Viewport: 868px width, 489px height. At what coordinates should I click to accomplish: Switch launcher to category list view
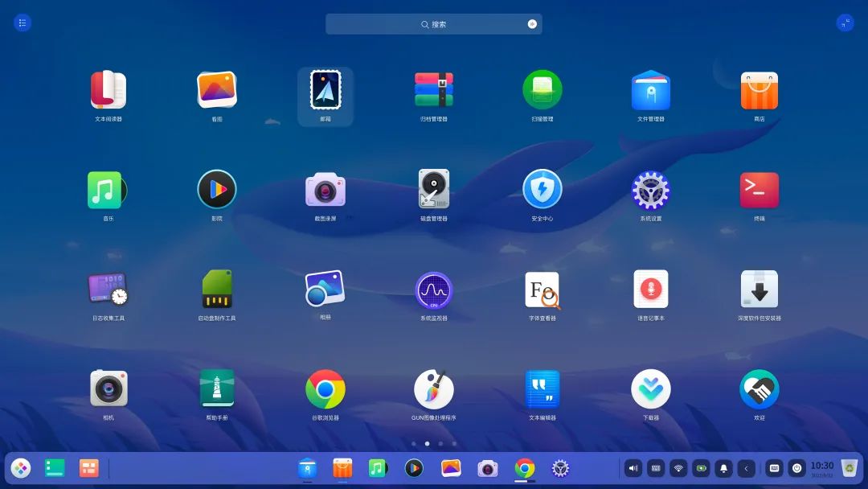pyautogui.click(x=23, y=23)
